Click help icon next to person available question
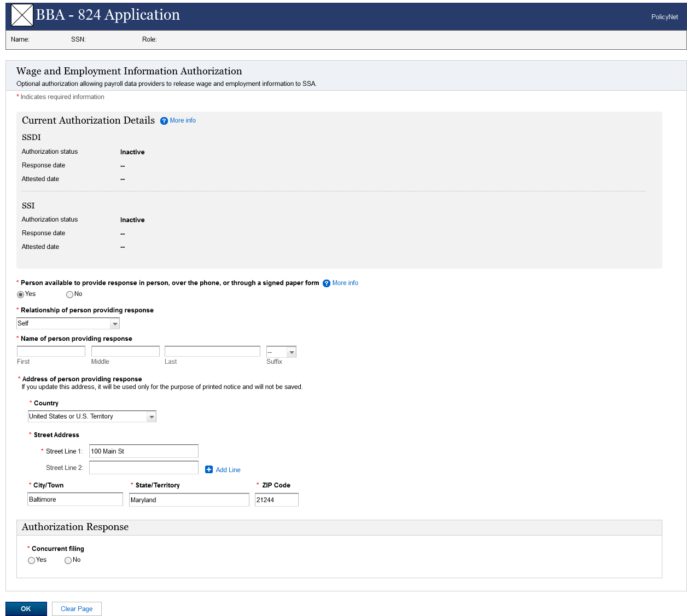This screenshot has width=687, height=616. pyautogui.click(x=327, y=283)
